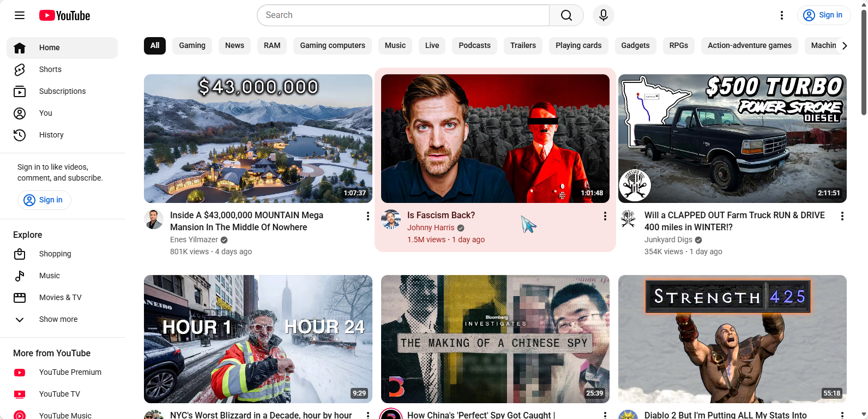Play The Making of a Chinese Spy thumbnail
Image resolution: width=868 pixels, height=419 pixels.
(495, 339)
